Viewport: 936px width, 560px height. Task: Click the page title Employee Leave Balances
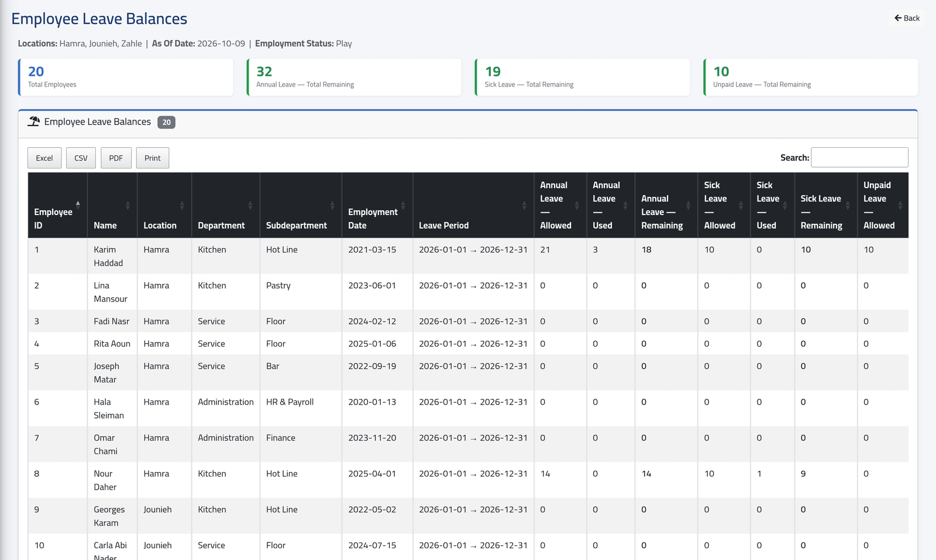point(99,19)
